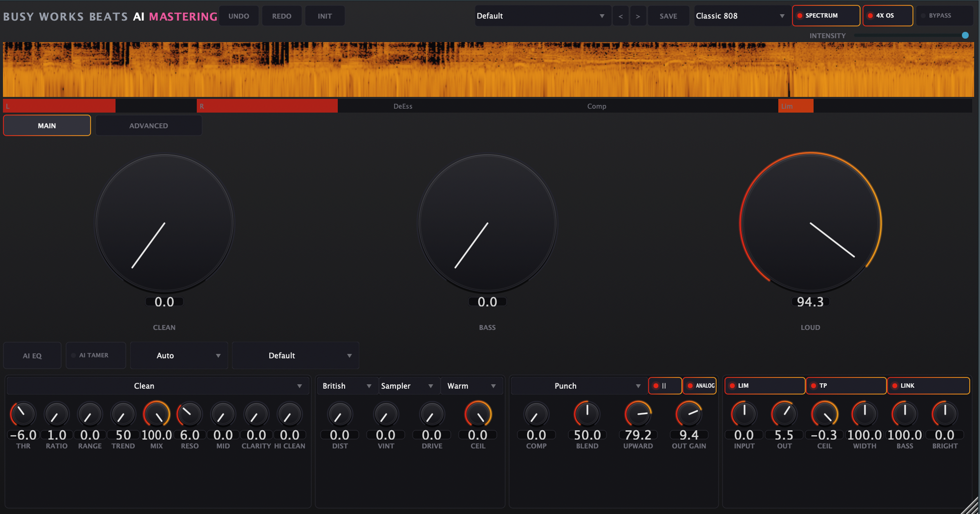
Task: Open the British style dropdown
Action: coord(347,386)
